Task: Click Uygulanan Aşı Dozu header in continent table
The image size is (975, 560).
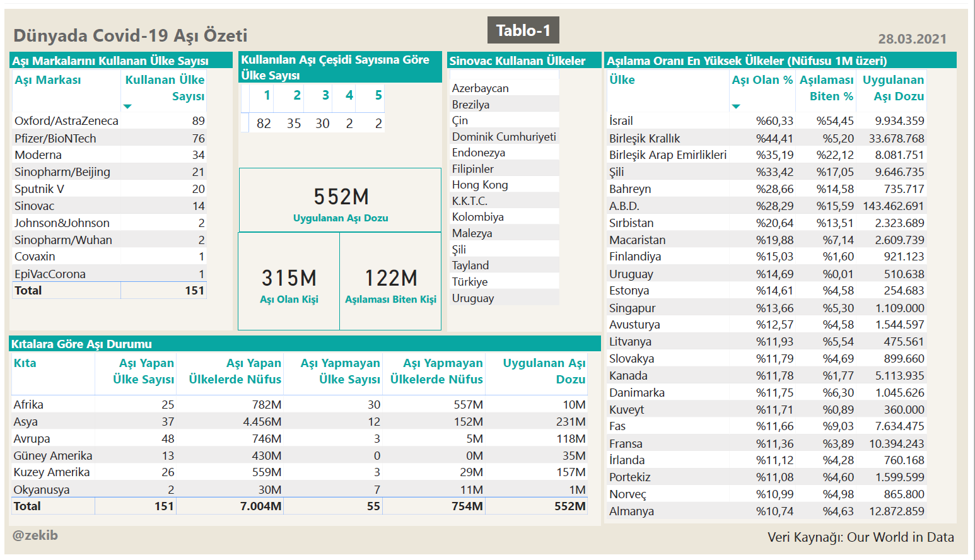Action: (544, 371)
